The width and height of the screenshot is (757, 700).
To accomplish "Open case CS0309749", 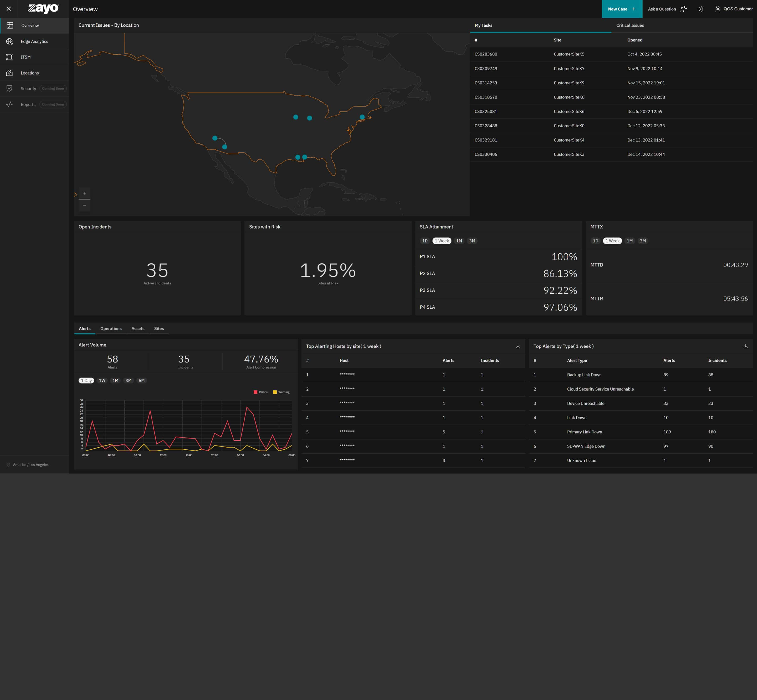I will coord(485,69).
